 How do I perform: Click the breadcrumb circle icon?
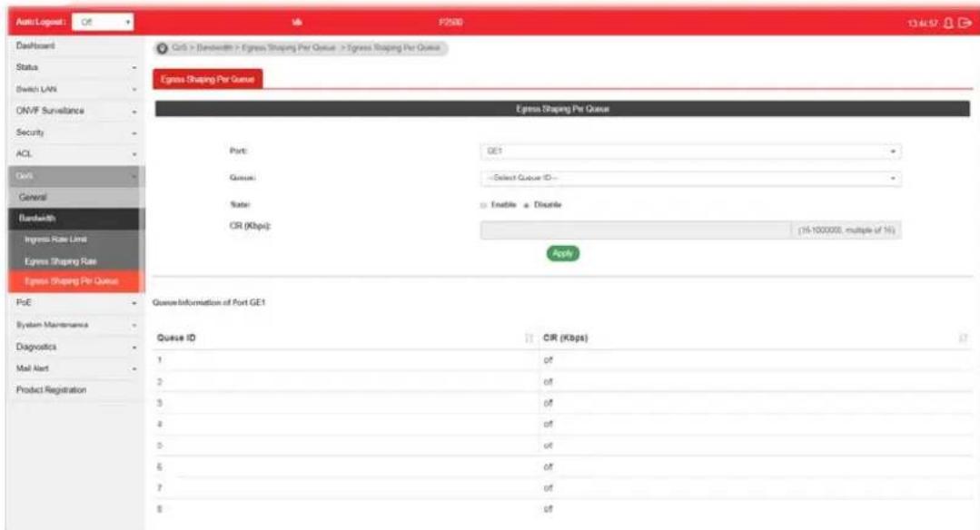(x=163, y=48)
